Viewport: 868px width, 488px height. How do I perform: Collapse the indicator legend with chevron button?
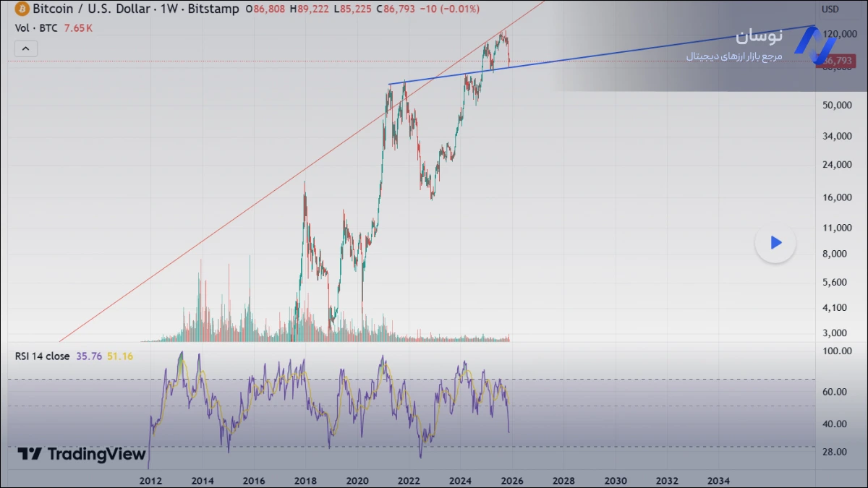(x=25, y=49)
